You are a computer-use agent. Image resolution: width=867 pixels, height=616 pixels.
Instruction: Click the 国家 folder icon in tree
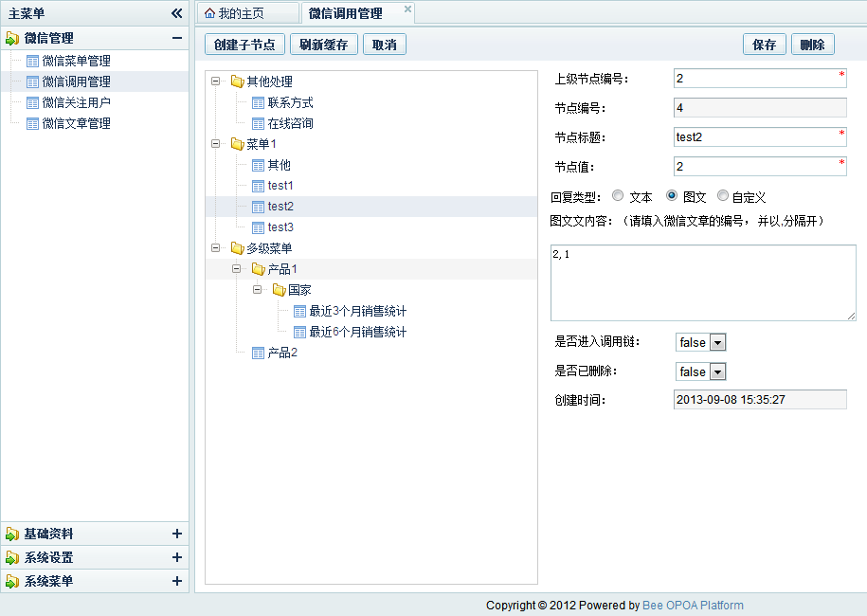pos(280,290)
